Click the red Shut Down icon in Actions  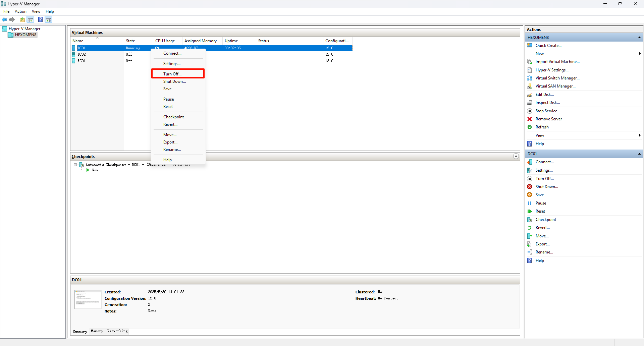(x=530, y=187)
